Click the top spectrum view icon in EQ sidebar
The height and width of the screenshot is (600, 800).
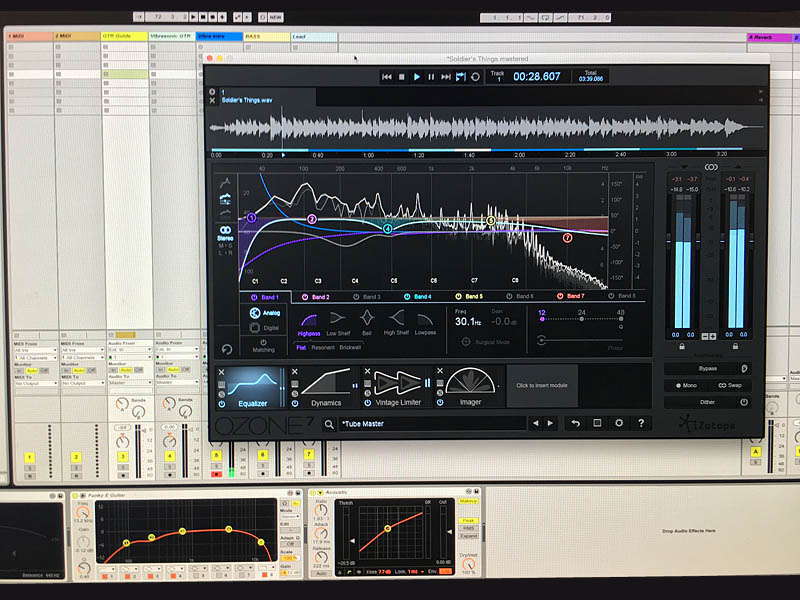point(225,182)
